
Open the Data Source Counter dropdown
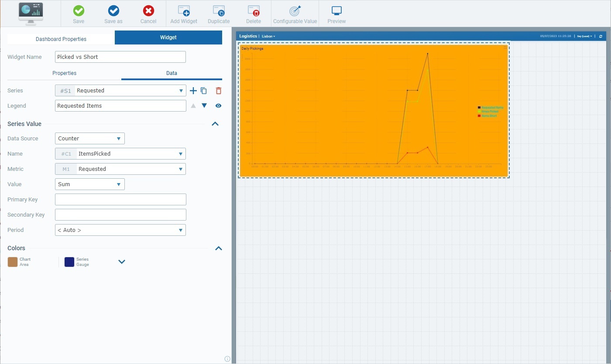click(x=90, y=139)
